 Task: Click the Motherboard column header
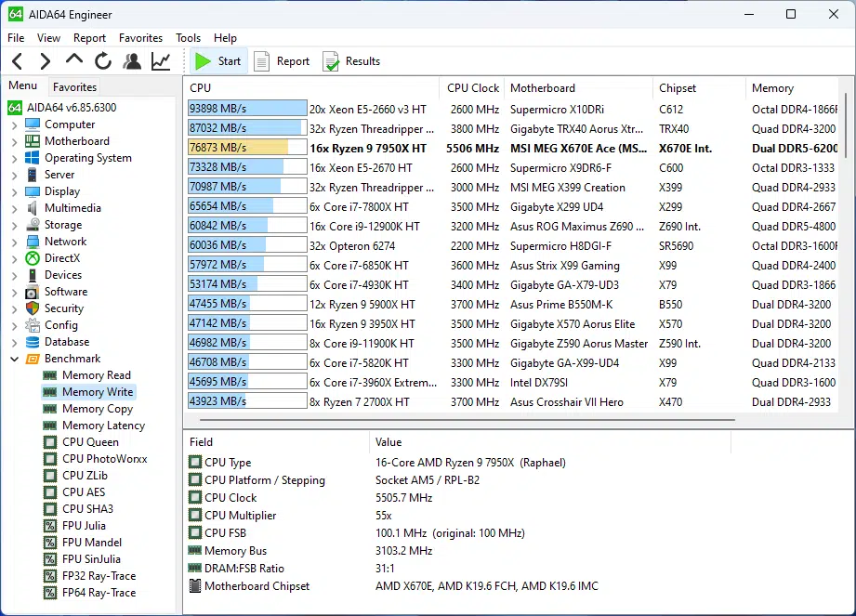579,88
